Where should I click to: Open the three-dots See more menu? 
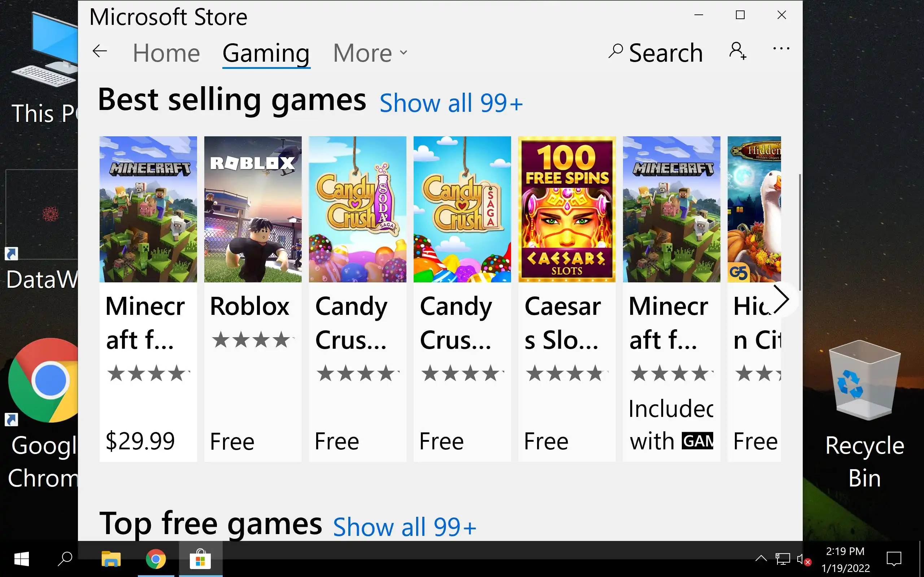pyautogui.click(x=781, y=49)
